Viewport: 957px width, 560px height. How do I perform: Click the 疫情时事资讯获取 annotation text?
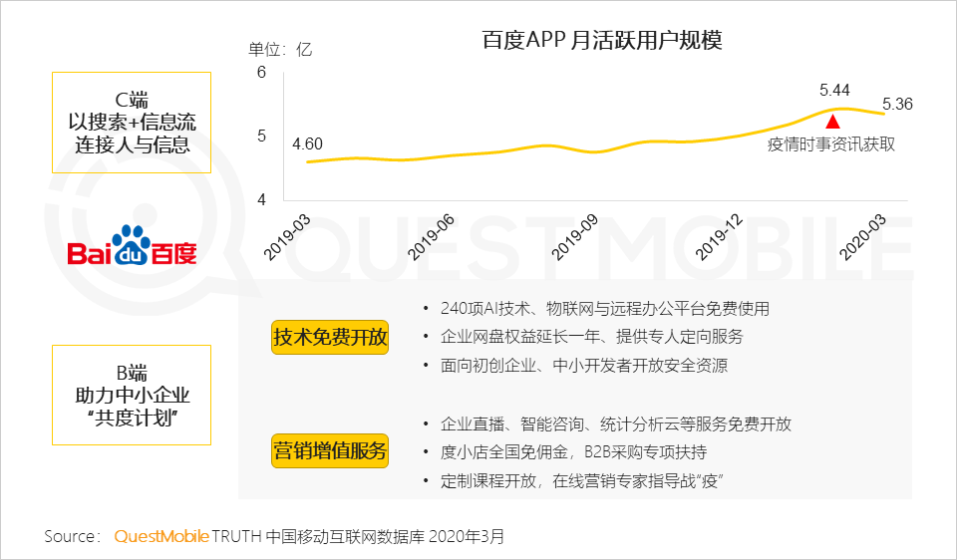click(830, 143)
